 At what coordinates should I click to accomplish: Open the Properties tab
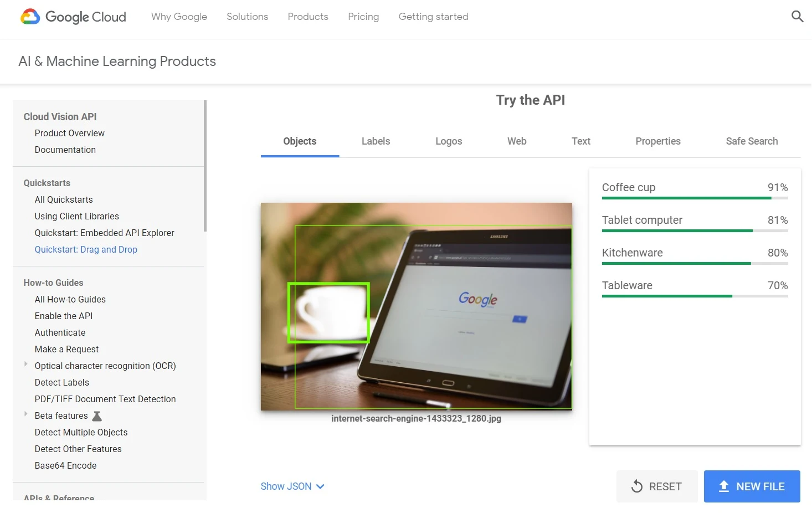[x=658, y=141]
